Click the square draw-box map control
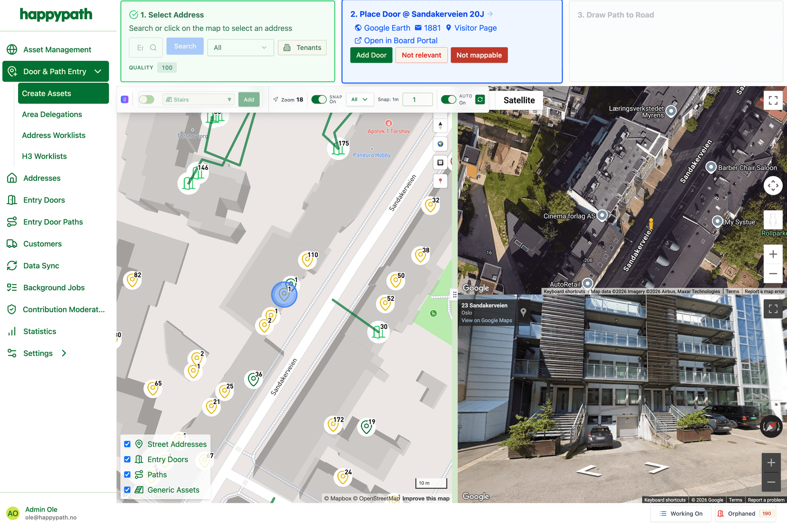The height and width of the screenshot is (532, 787). click(x=440, y=162)
